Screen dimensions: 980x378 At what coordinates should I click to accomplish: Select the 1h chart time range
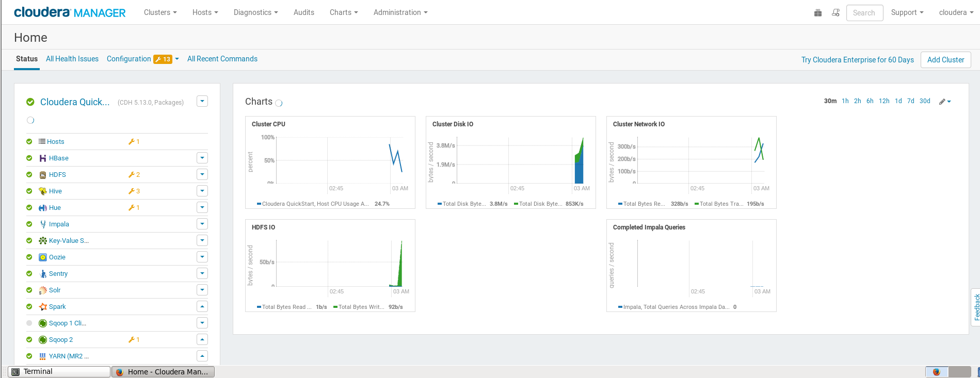tap(845, 101)
